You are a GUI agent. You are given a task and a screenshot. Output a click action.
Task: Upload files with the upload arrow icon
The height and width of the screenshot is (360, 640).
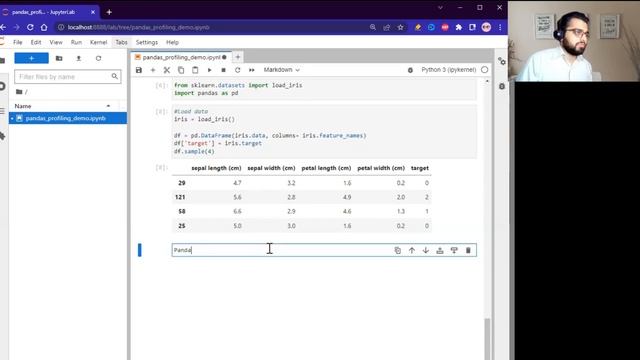[x=79, y=58]
